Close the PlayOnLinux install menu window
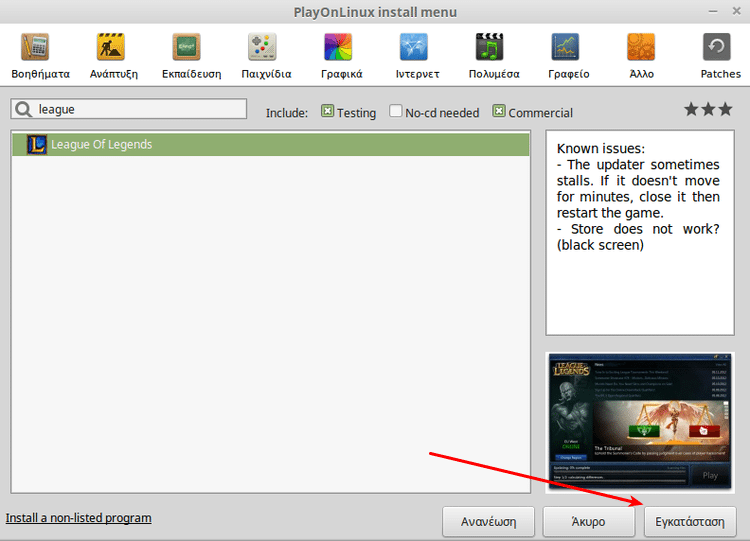This screenshot has width=750, height=541. click(737, 11)
